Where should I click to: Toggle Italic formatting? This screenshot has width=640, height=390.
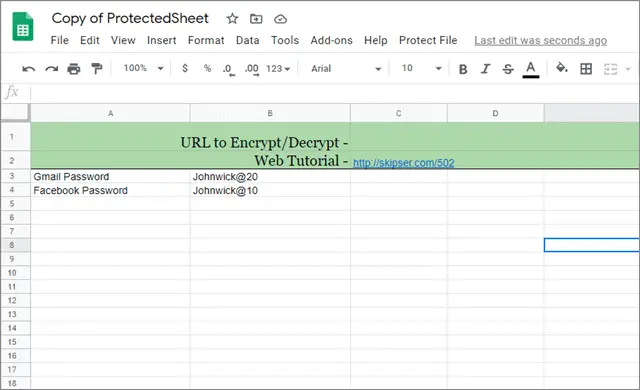485,69
